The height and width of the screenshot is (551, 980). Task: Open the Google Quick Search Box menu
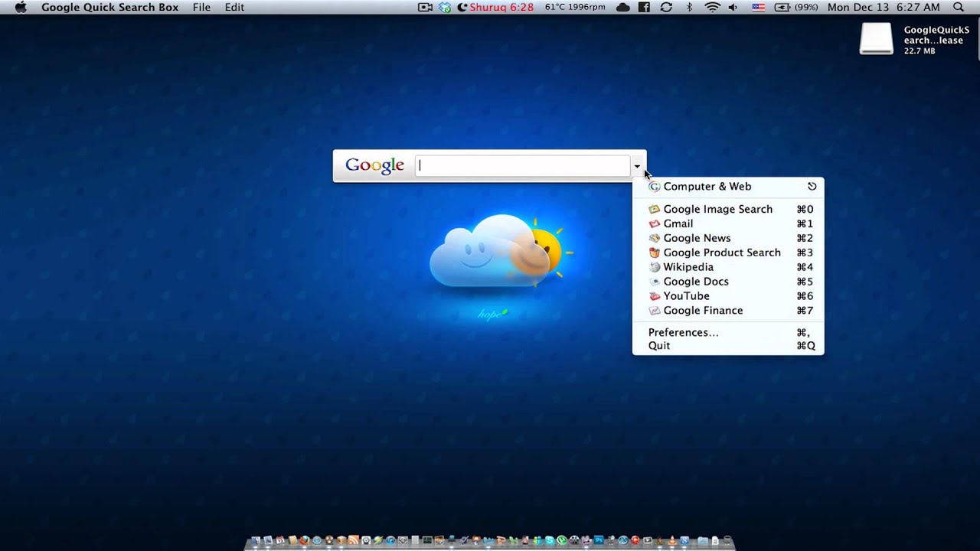pos(109,7)
